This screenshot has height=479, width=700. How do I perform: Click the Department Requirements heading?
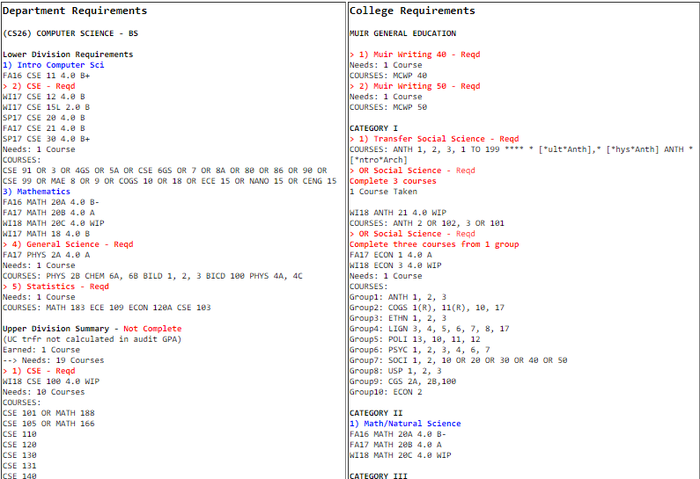(x=75, y=11)
